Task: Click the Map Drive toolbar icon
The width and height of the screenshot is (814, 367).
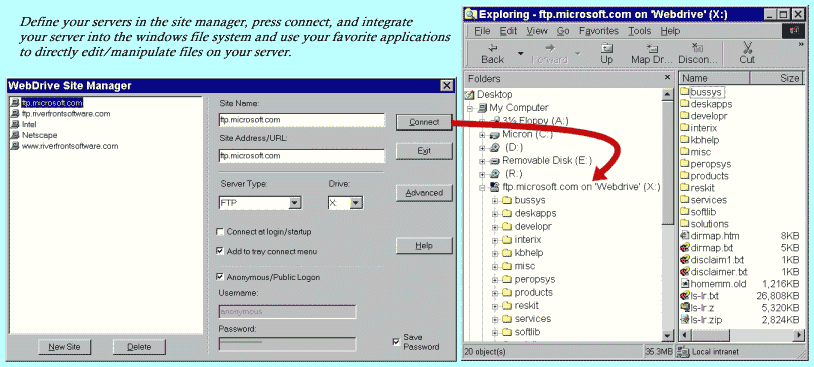Action: click(653, 48)
